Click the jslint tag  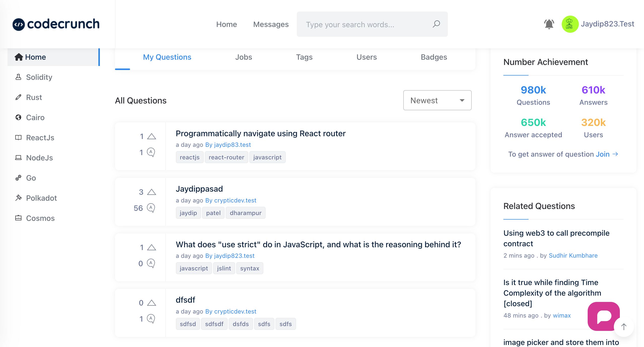click(224, 268)
